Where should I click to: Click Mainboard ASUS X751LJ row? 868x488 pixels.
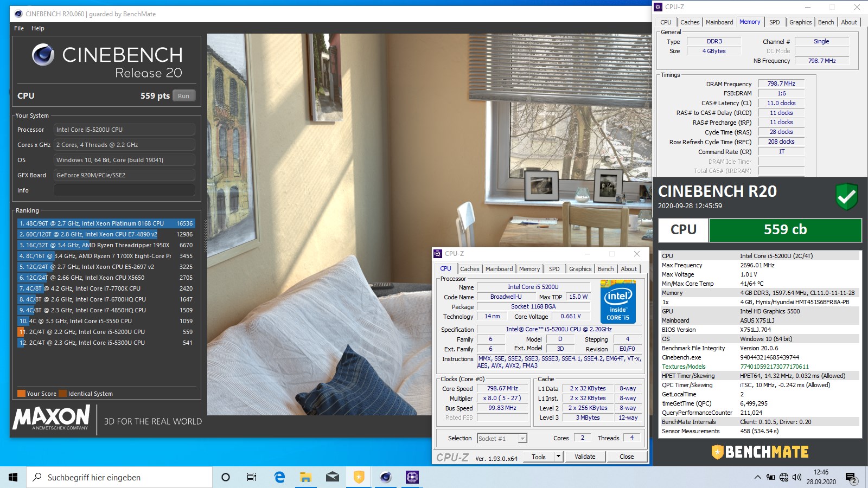pyautogui.click(x=759, y=320)
